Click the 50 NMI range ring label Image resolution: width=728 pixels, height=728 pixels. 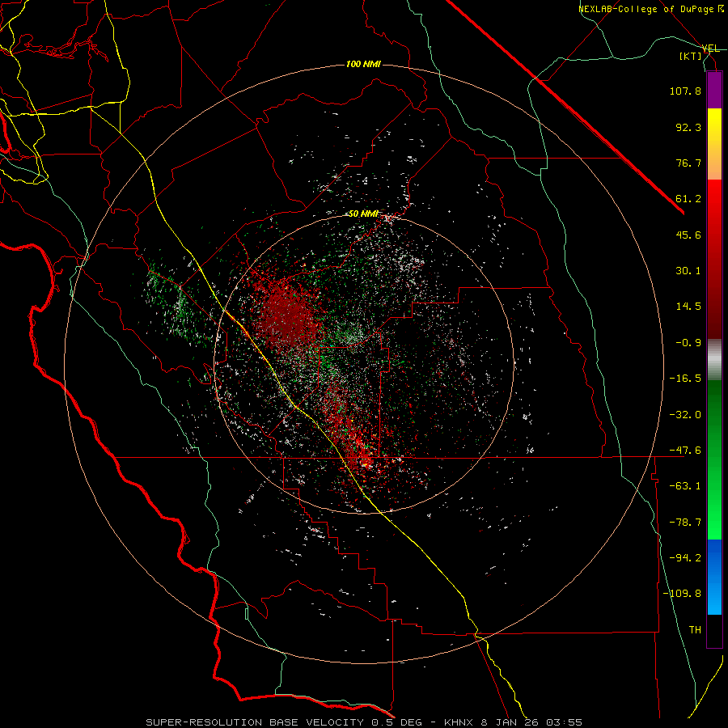pos(363,214)
